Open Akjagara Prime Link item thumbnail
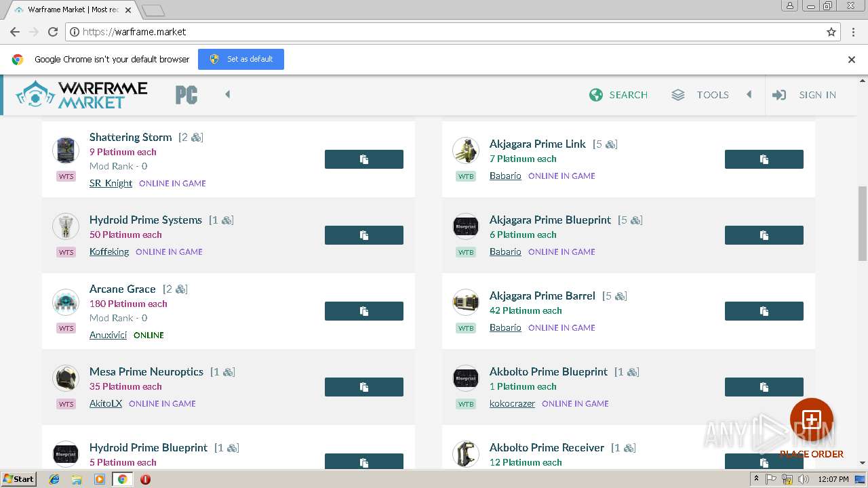This screenshot has height=488, width=868. [466, 150]
